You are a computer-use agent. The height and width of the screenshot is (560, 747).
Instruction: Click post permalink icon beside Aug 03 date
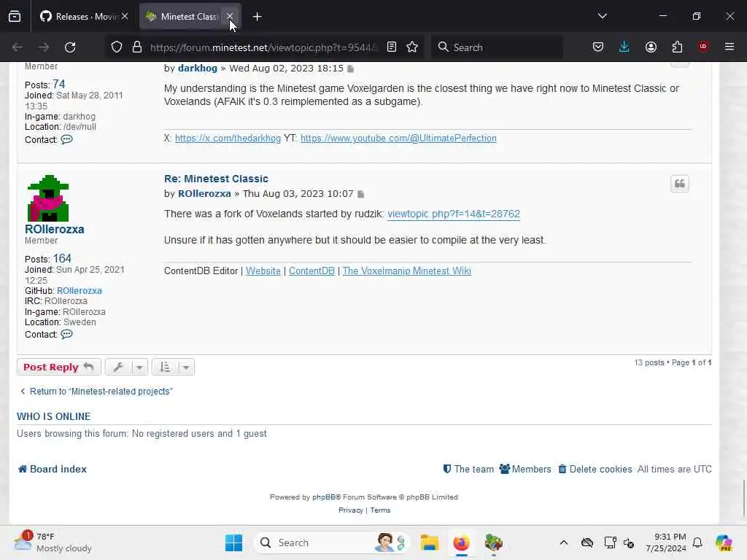pos(360,194)
